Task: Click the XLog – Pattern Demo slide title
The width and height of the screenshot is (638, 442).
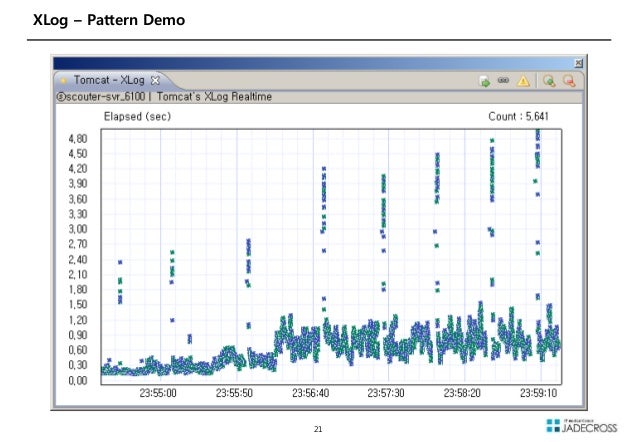Action: pos(95,19)
